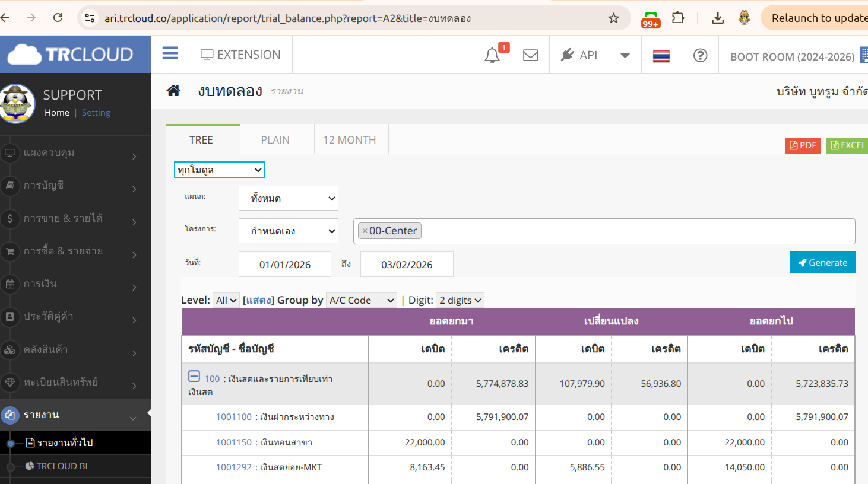Switch to the PLAIN tab
This screenshot has width=868, height=484.
point(275,140)
